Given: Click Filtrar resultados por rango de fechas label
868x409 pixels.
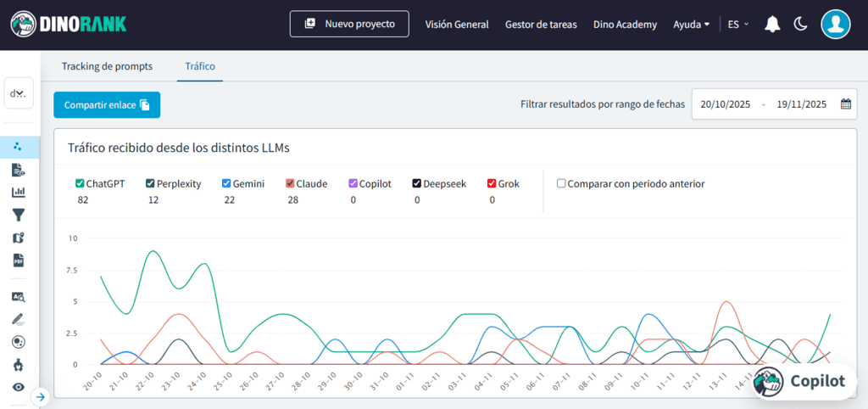Looking at the screenshot, I should tap(603, 104).
